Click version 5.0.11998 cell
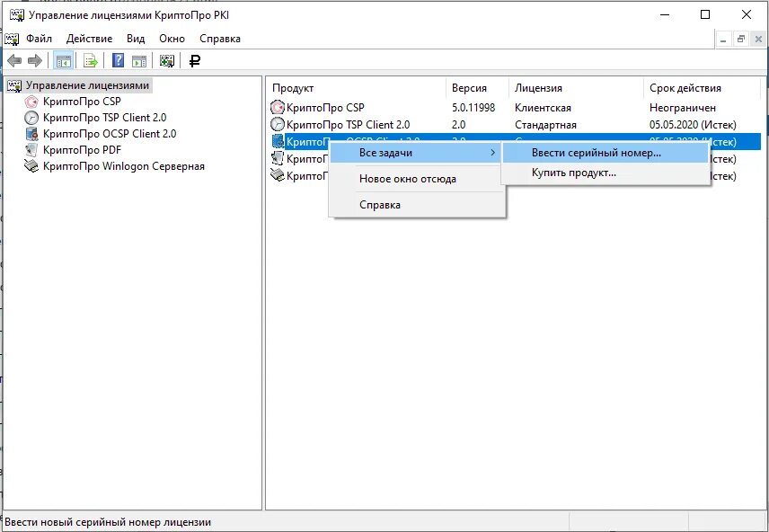The width and height of the screenshot is (769, 532). (473, 108)
